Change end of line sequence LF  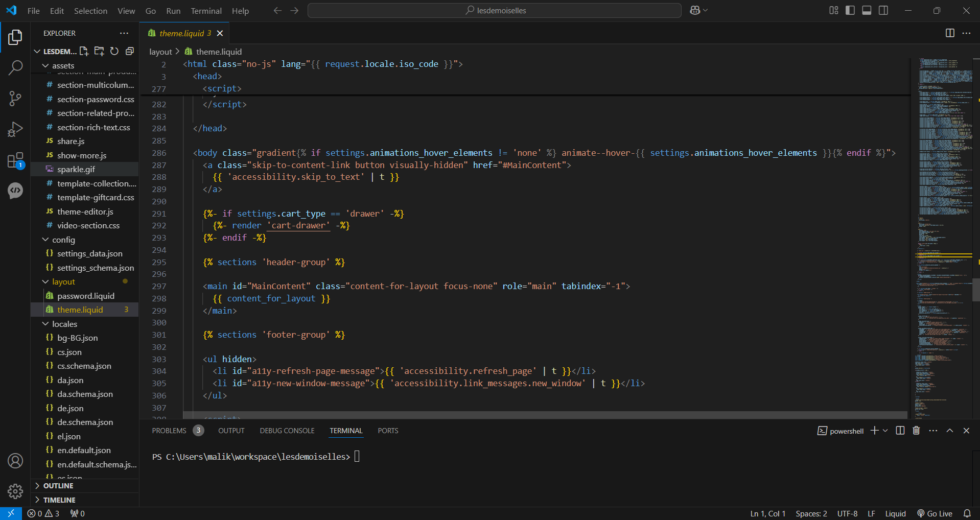[871, 513]
